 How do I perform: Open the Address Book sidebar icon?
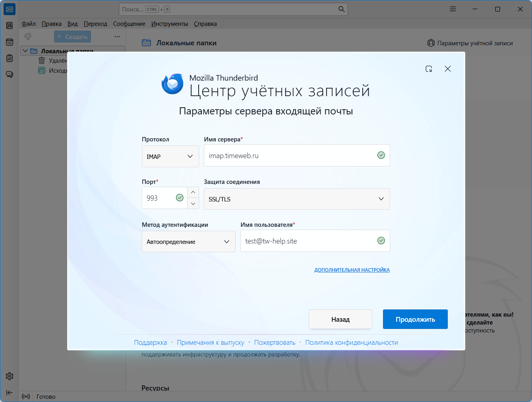click(x=10, y=25)
